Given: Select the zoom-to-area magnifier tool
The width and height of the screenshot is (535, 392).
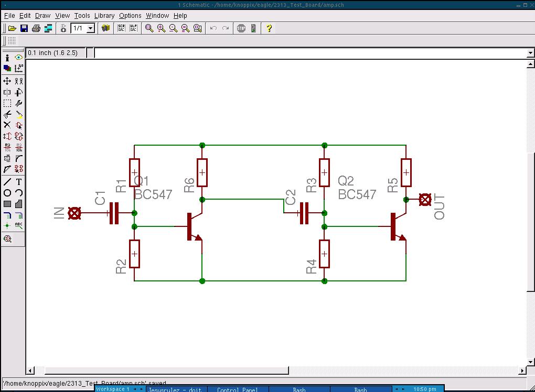Looking at the screenshot, I should tap(198, 28).
